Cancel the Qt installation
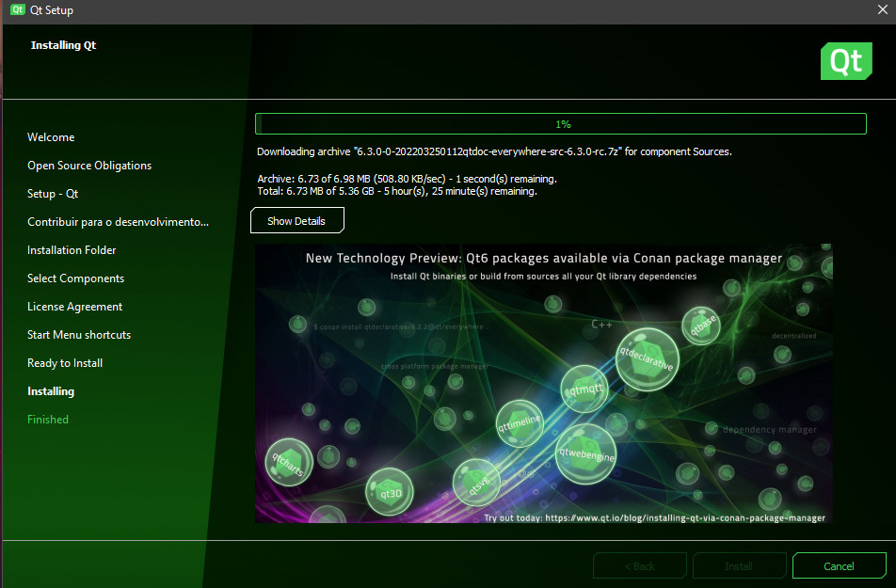 click(839, 565)
